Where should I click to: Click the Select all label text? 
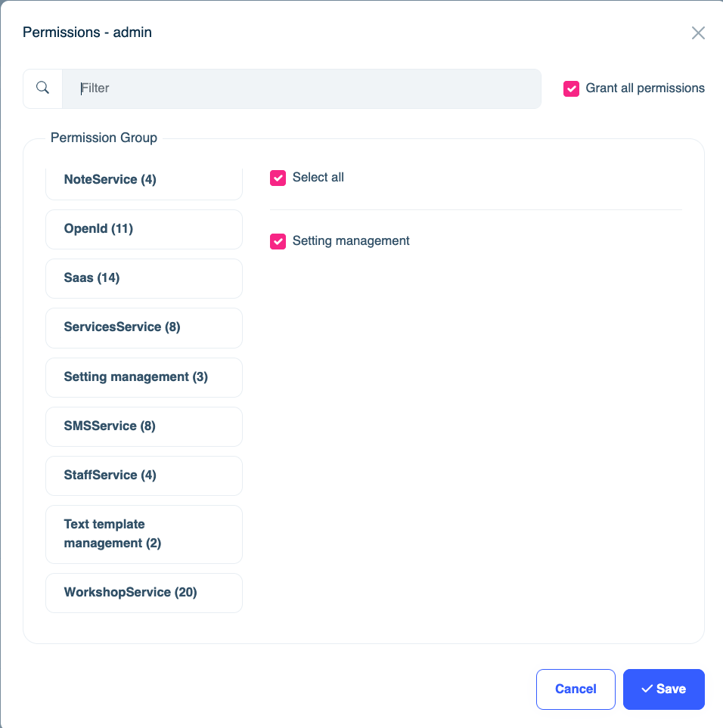point(318,178)
